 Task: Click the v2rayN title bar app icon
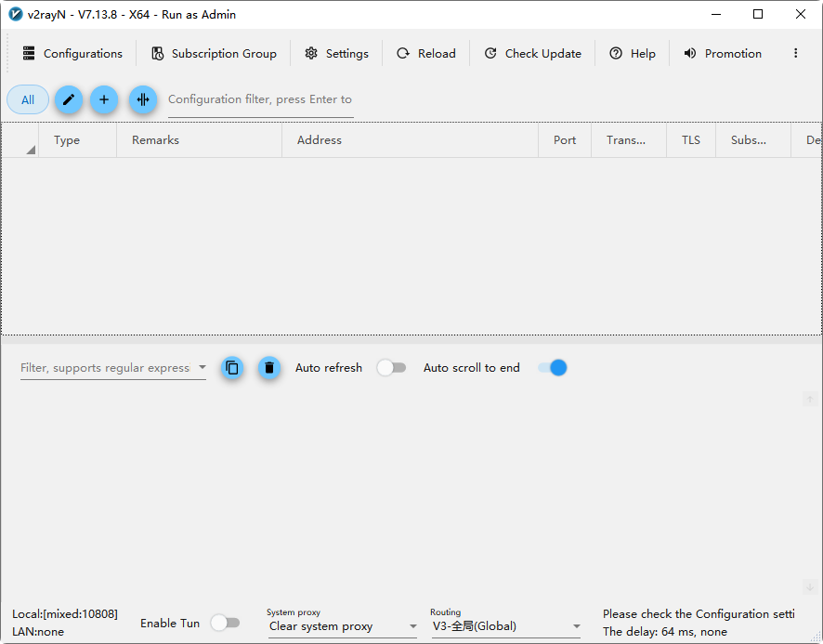16,14
